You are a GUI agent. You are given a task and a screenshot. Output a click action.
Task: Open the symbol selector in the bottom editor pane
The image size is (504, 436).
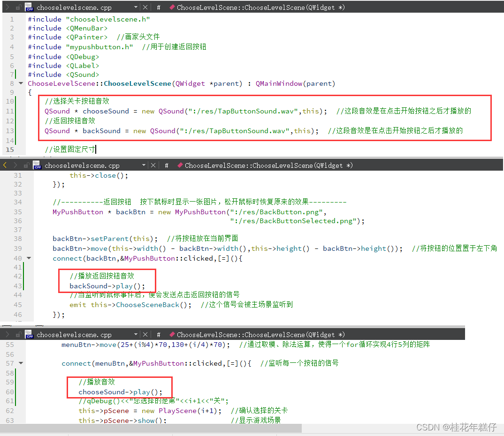(260, 335)
